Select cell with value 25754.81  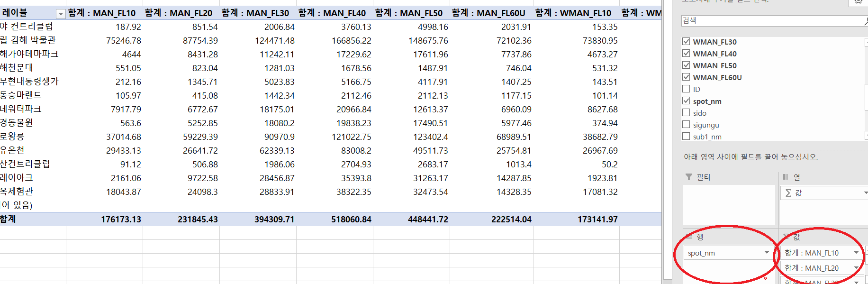point(514,151)
